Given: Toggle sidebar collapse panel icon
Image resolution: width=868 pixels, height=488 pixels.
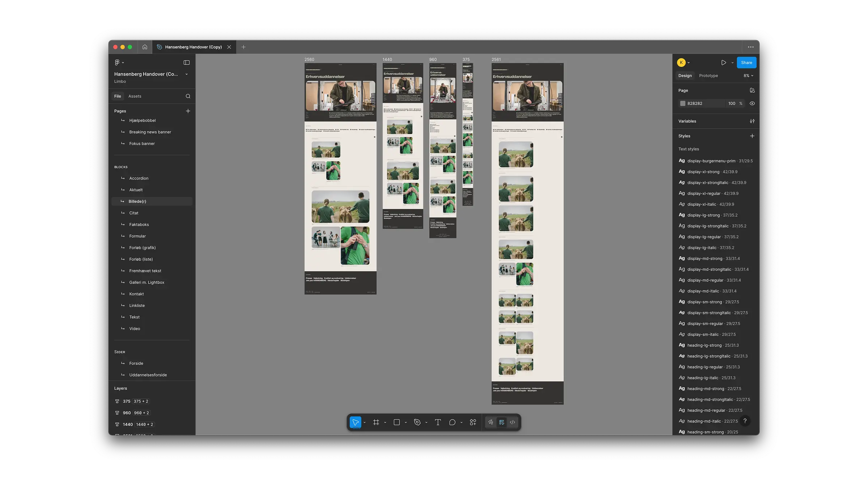Looking at the screenshot, I should pyautogui.click(x=187, y=63).
